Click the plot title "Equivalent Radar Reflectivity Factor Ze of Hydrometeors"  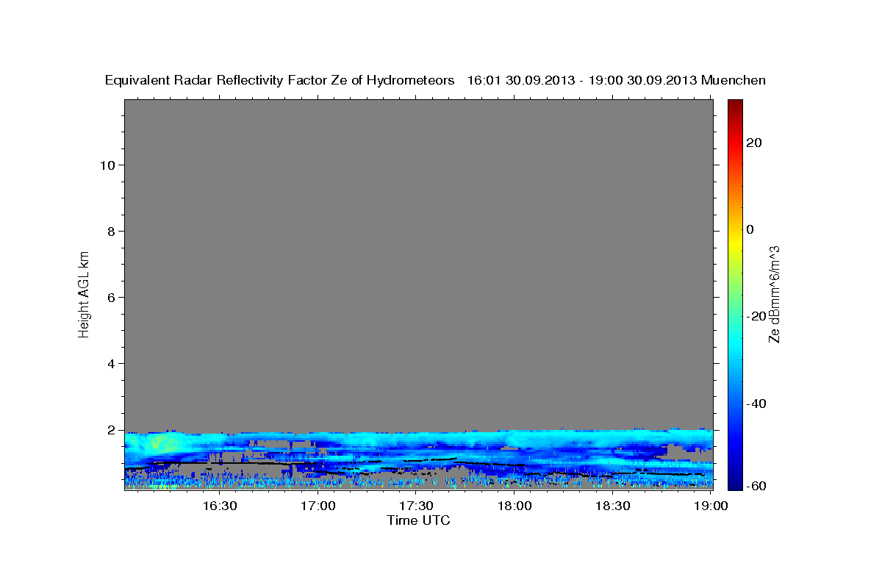(x=280, y=80)
